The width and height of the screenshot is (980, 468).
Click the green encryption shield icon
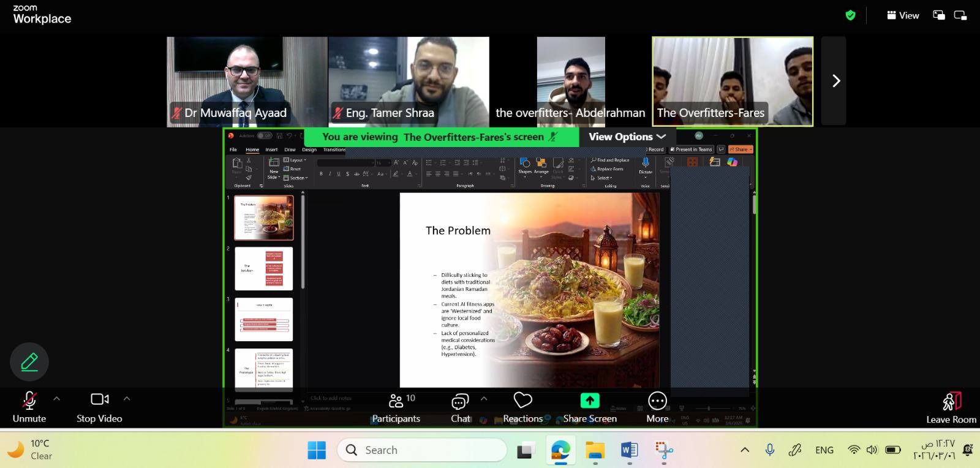pyautogui.click(x=850, y=15)
